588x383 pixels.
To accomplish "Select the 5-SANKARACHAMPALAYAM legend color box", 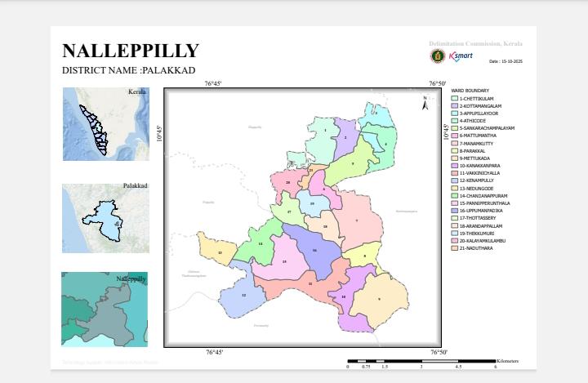I will coord(455,128).
